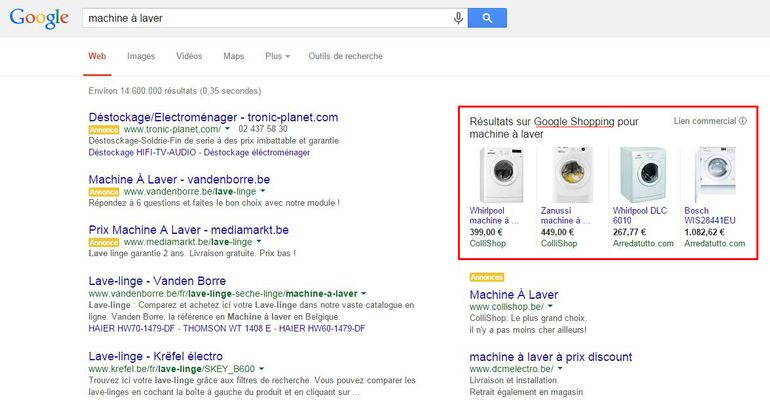
Task: Open Déstockage/Electroménager tronic-planet.com ad title
Action: coord(213,117)
